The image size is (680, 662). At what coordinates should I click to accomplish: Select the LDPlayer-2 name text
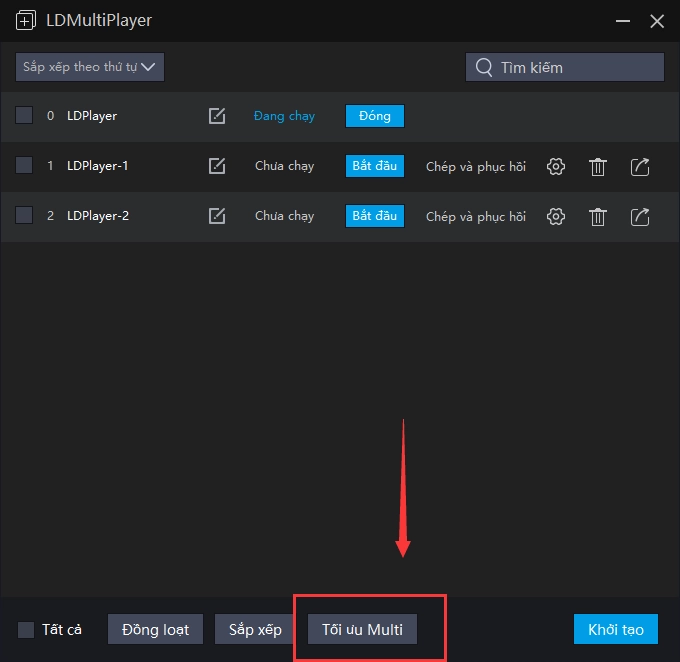[98, 216]
